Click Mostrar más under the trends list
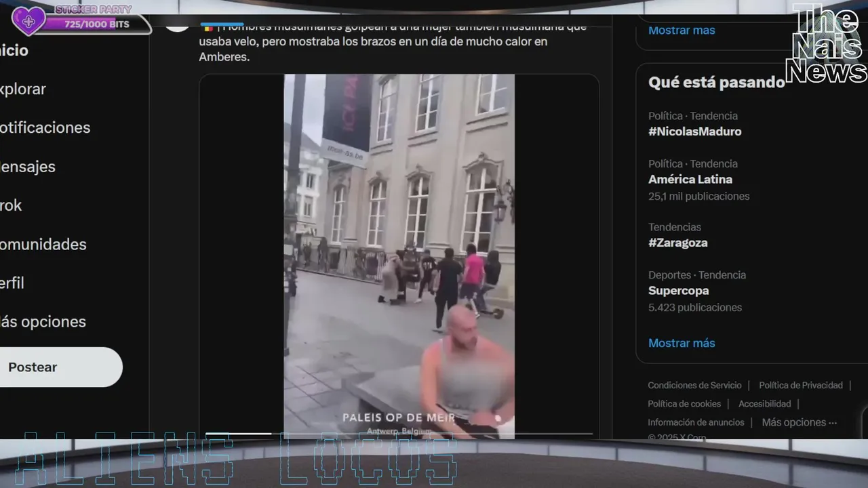 click(682, 343)
